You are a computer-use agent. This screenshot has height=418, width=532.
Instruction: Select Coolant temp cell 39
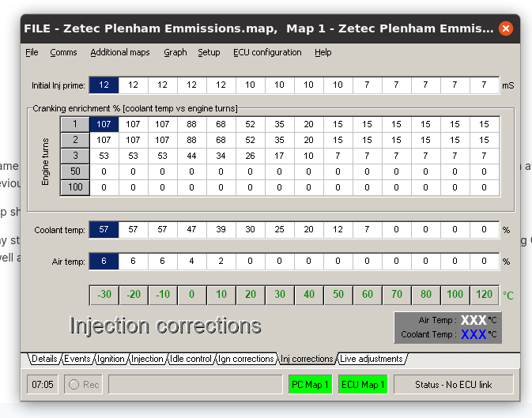pyautogui.click(x=221, y=230)
